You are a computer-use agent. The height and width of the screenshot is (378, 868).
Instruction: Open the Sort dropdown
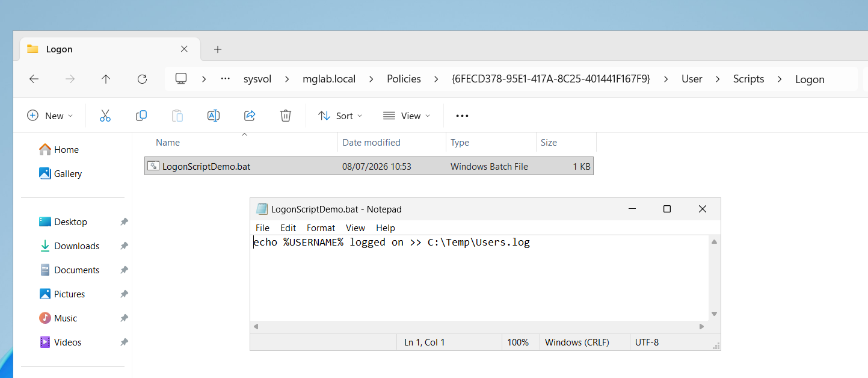coord(340,116)
